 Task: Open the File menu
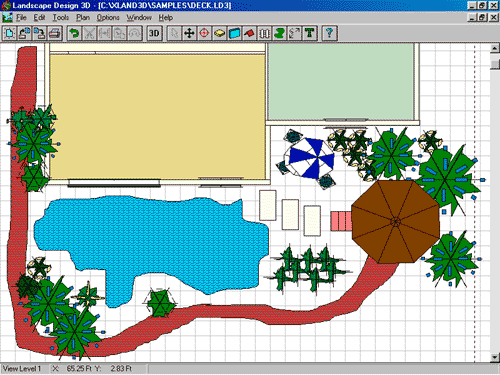pyautogui.click(x=21, y=17)
